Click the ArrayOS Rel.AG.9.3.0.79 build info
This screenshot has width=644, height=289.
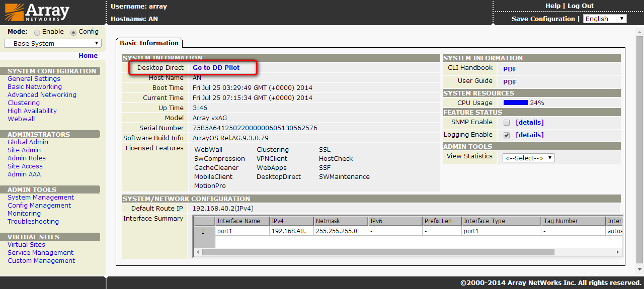pos(230,138)
